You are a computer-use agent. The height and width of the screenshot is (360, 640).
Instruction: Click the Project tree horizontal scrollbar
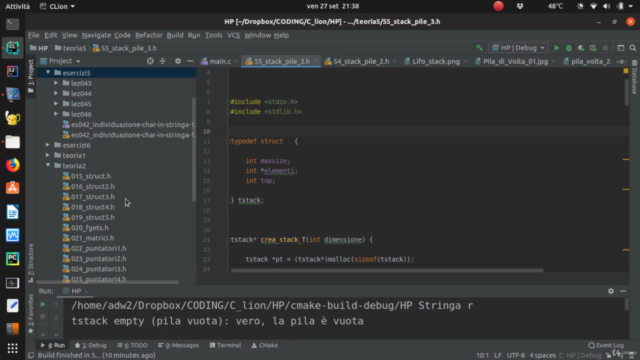[x=108, y=282]
